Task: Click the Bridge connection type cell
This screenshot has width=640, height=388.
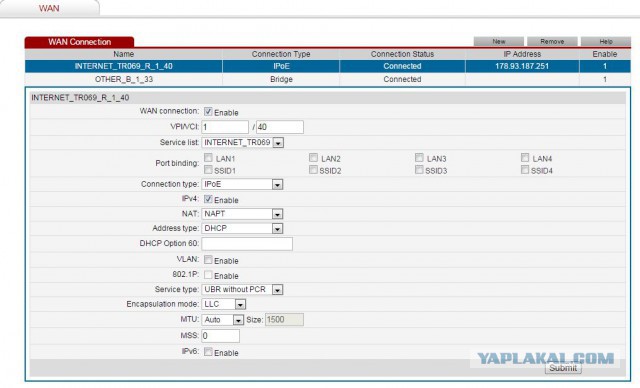Action: pos(281,79)
